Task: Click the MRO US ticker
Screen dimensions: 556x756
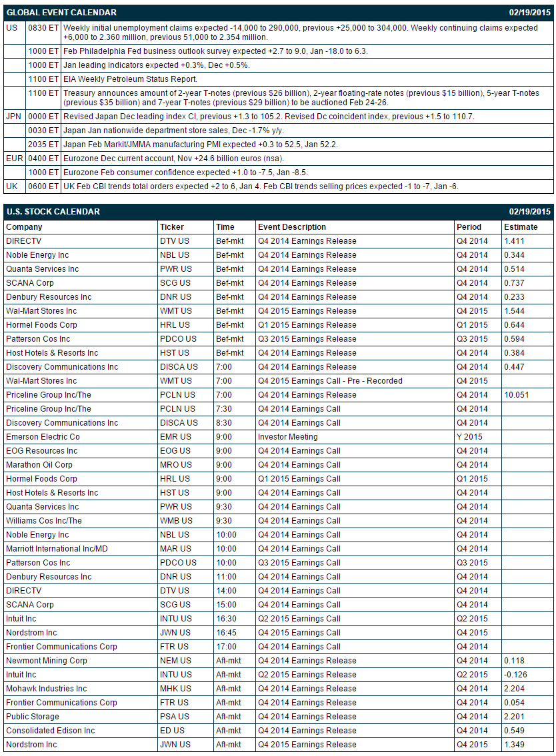Action: point(176,465)
